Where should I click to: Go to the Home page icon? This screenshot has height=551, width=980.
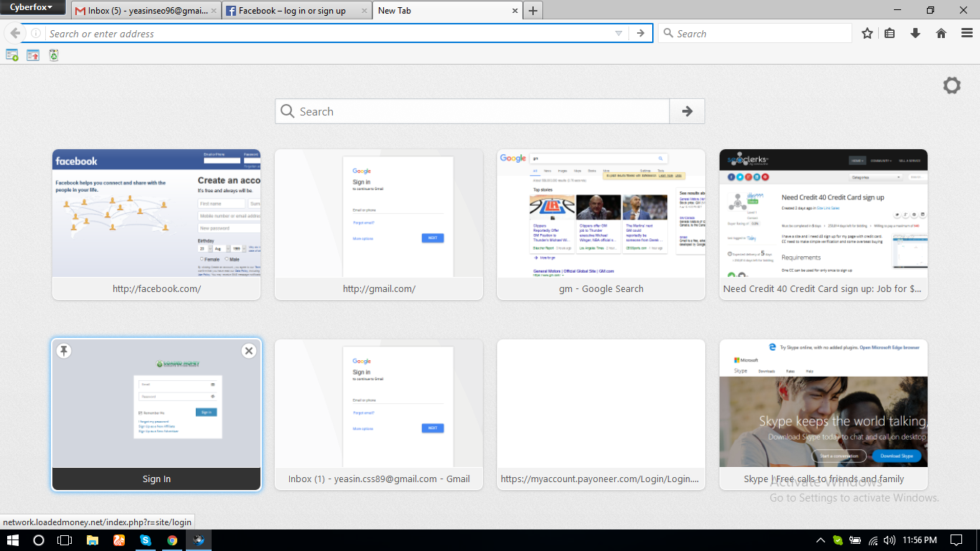coord(941,34)
